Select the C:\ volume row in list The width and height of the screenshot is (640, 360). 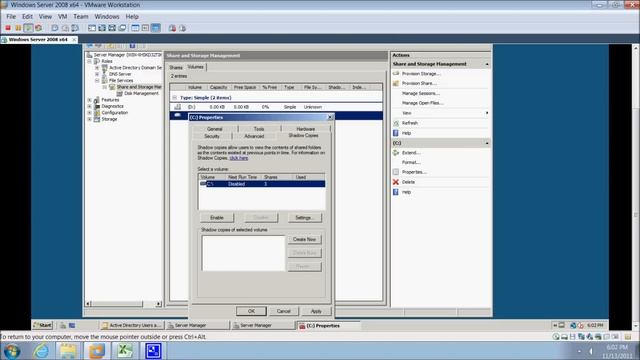tap(262, 184)
